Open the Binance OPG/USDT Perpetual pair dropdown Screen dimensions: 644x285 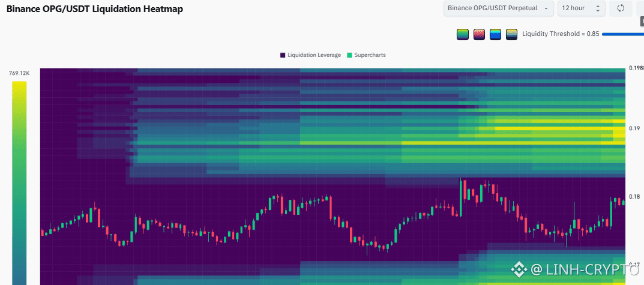499,8
